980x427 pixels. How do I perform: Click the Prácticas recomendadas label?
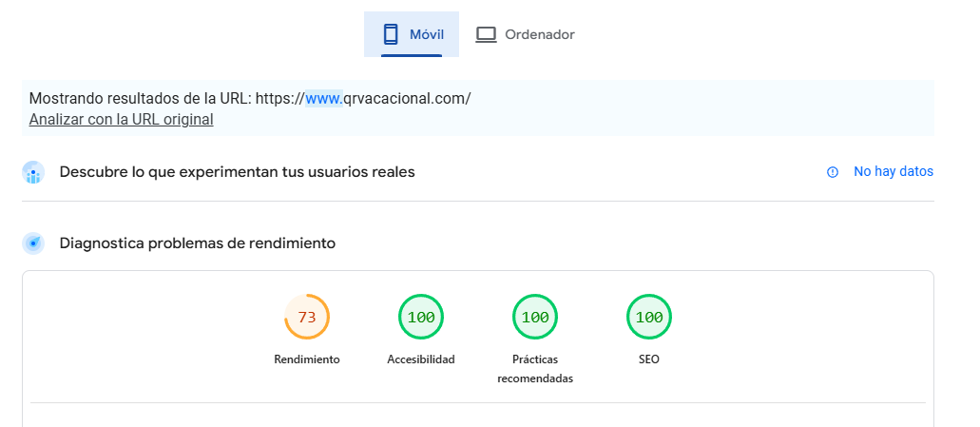[x=535, y=369]
